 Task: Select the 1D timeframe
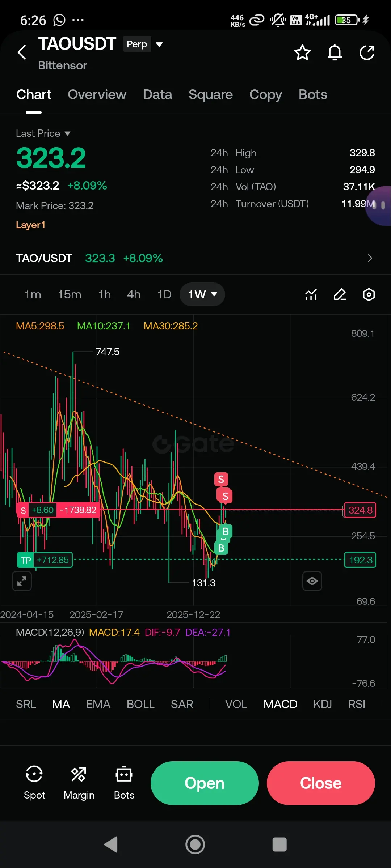(x=164, y=294)
